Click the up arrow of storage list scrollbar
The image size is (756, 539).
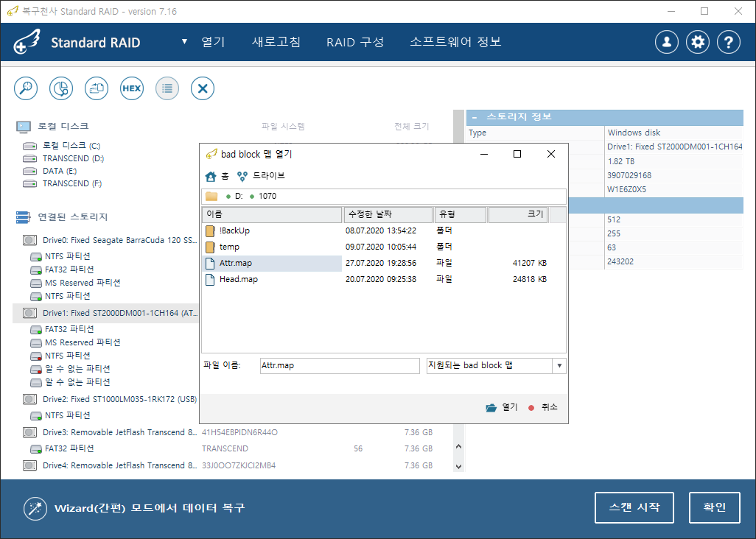(x=458, y=446)
